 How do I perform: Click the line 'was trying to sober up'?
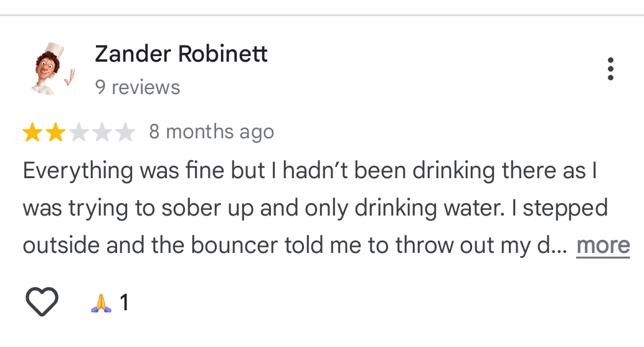(315, 208)
